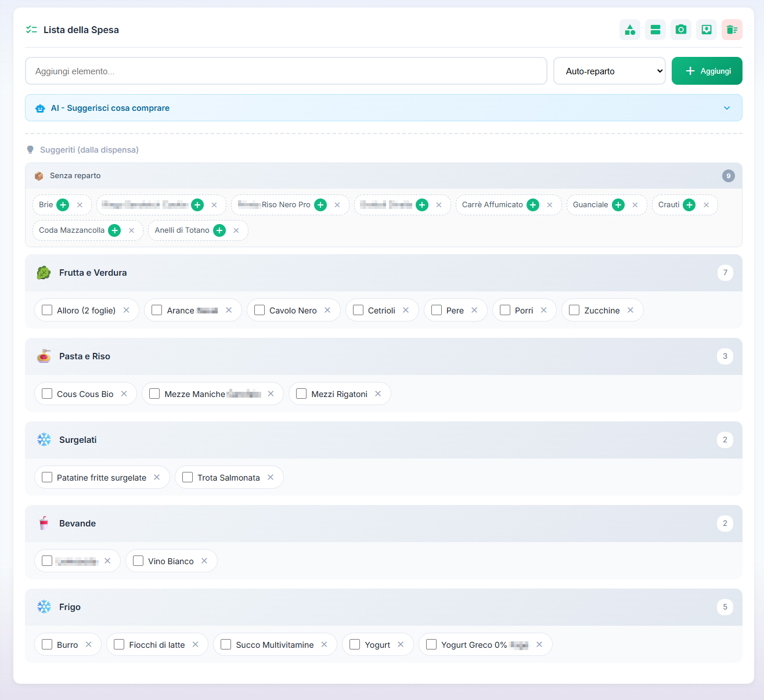Expand the AI suggestions chevron
Screen dimensions: 764x700
pos(727,108)
